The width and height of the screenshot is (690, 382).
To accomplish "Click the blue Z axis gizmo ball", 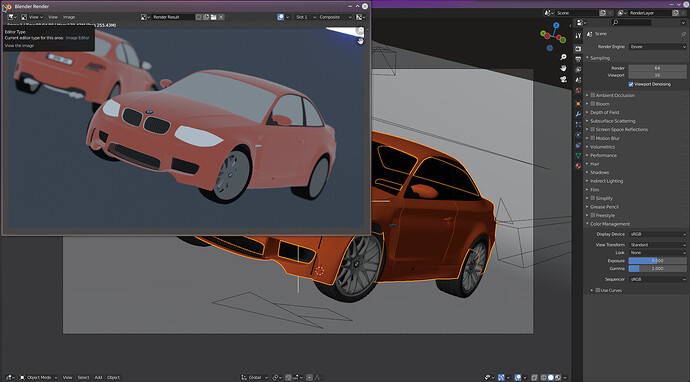I will tap(556, 25).
